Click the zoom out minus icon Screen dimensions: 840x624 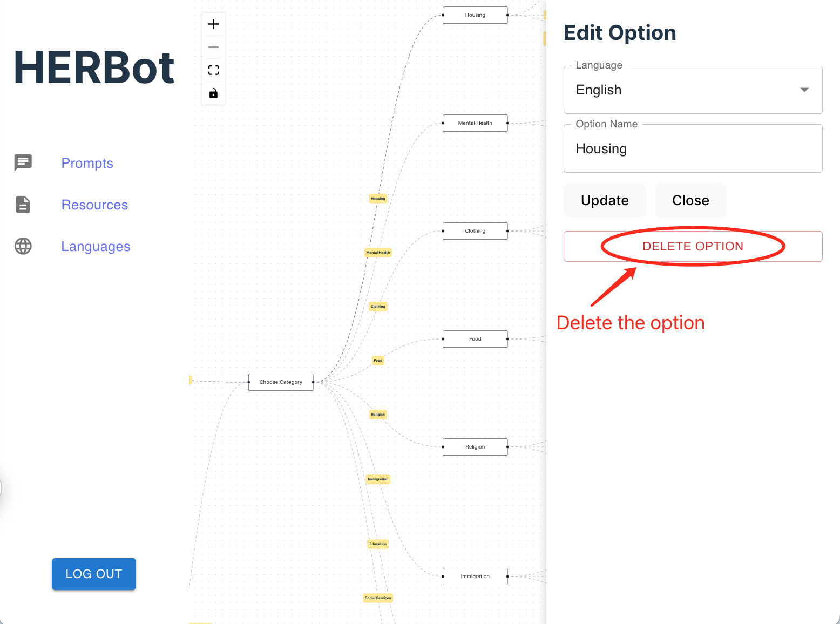213,48
